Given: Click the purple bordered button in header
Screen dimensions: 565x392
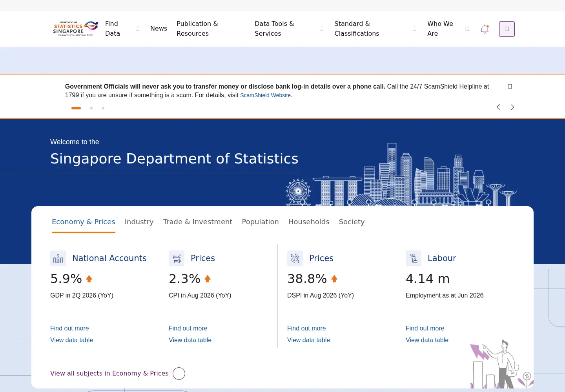Looking at the screenshot, I should point(507,29).
